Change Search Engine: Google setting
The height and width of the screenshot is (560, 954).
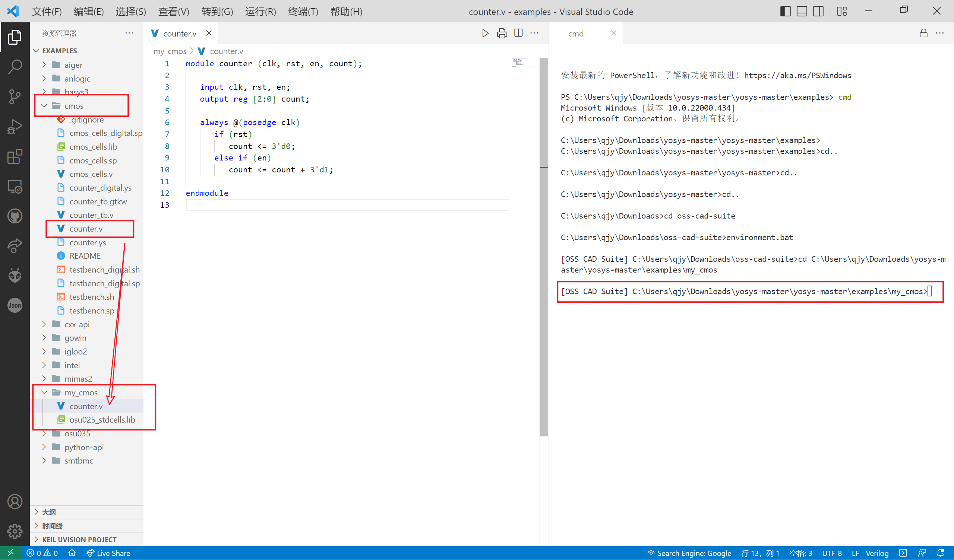pos(689,553)
